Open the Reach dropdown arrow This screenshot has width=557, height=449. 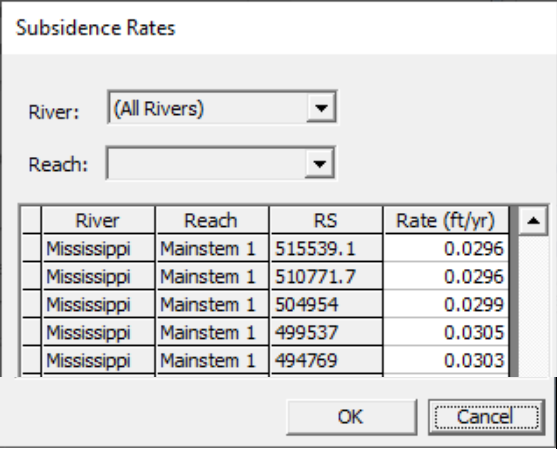coord(319,163)
